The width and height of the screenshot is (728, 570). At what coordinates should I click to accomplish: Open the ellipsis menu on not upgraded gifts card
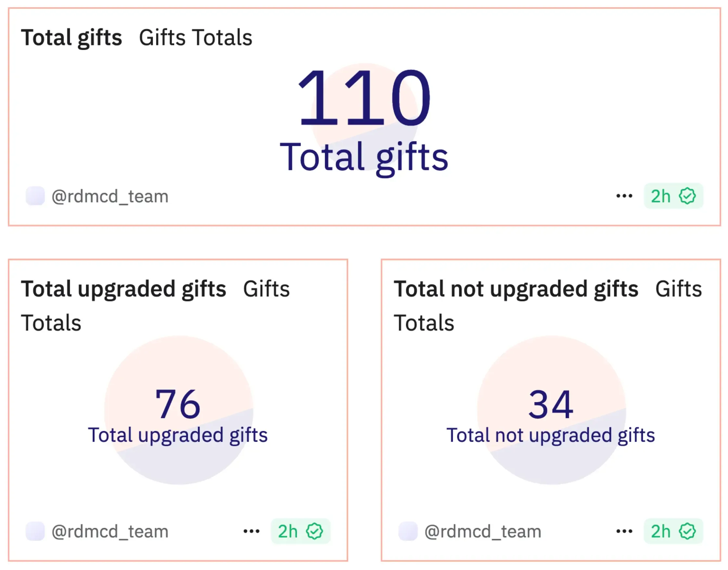pos(625,531)
